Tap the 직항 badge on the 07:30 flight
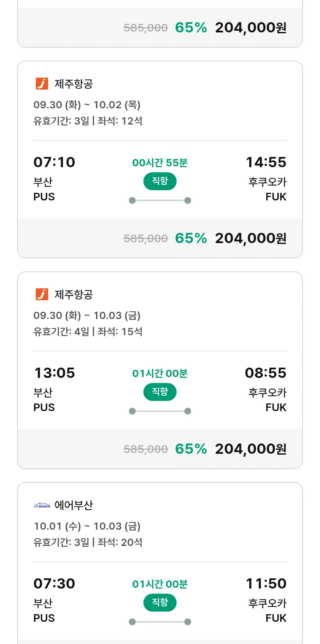The width and height of the screenshot is (320, 644). tap(160, 603)
